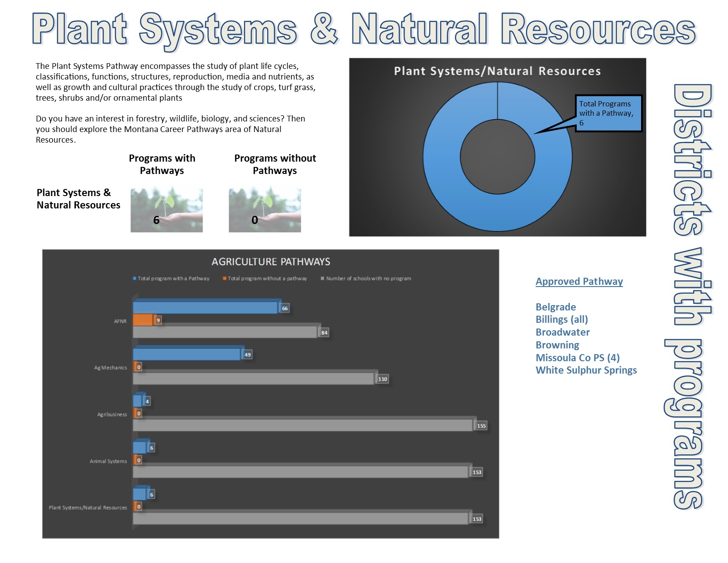This screenshot has width=728, height=563.
Task: Select the Programs with Pathways seedling image
Action: 166,210
